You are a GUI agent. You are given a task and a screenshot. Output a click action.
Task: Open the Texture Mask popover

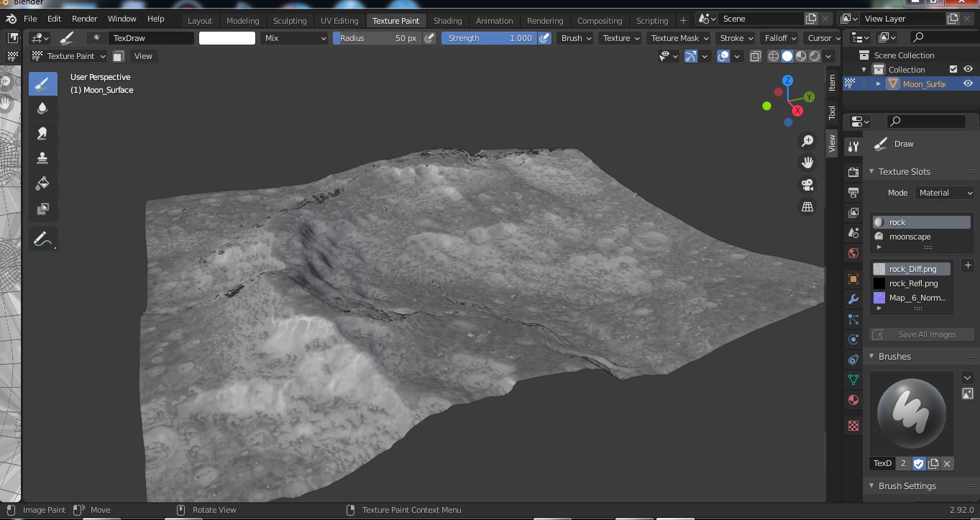679,38
